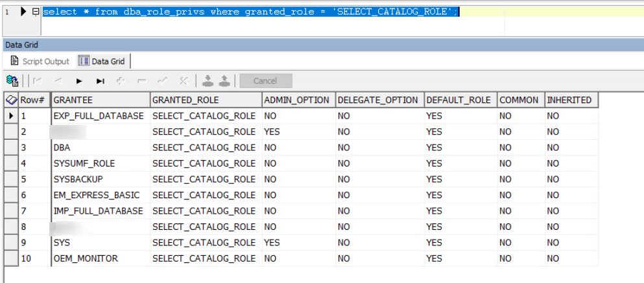Viewport: 644px width, 283px height.
Task: Jump to last record in the grid
Action: tap(101, 81)
